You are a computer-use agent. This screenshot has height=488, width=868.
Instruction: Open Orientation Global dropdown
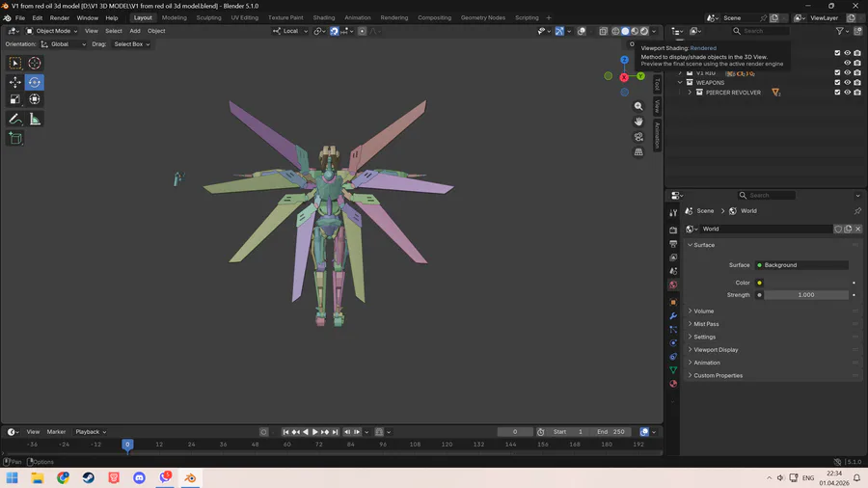click(x=63, y=44)
